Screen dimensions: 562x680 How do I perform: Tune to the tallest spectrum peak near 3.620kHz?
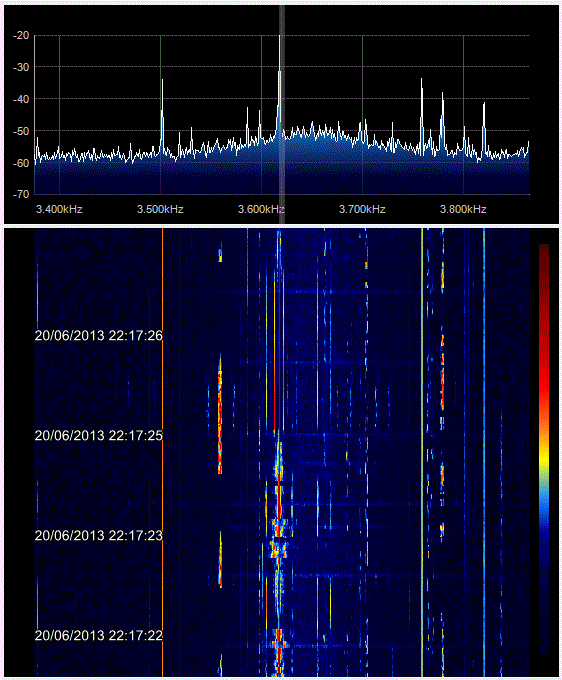(x=280, y=39)
